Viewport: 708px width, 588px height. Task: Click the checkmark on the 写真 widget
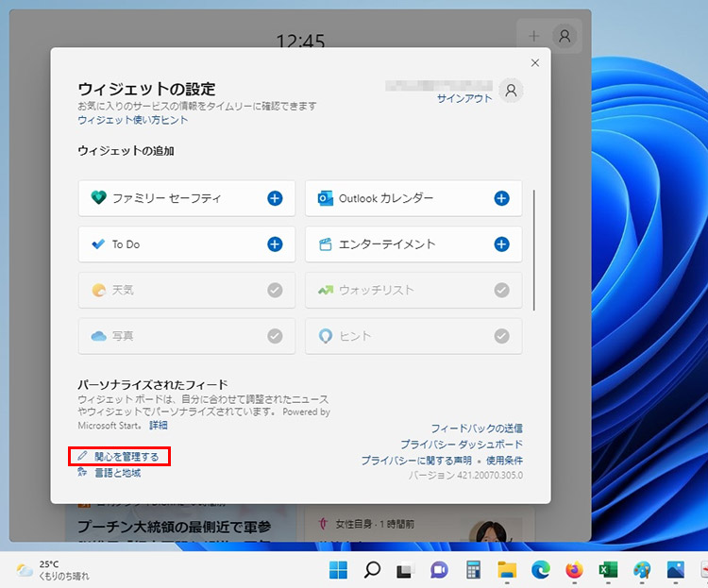tap(275, 336)
